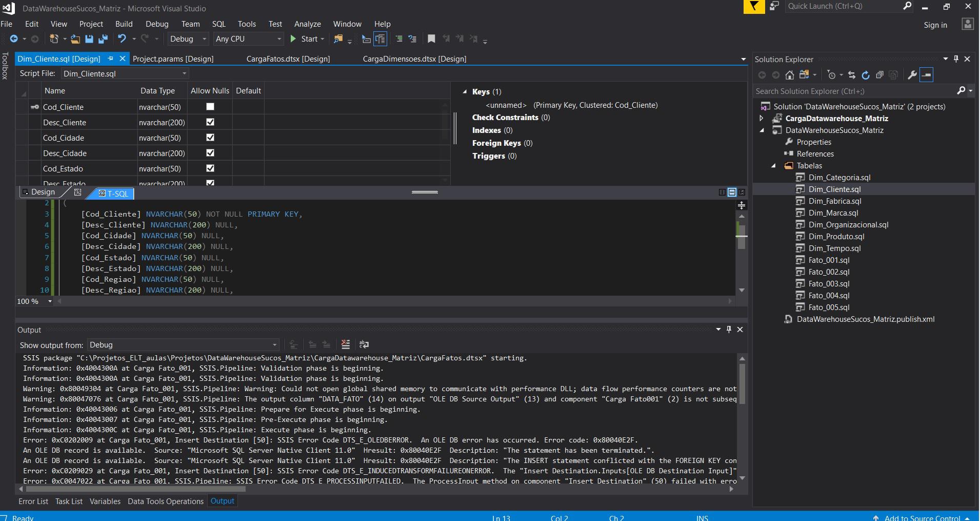980x521 pixels.
Task: Switch to vertical split layout
Action: (x=722, y=192)
